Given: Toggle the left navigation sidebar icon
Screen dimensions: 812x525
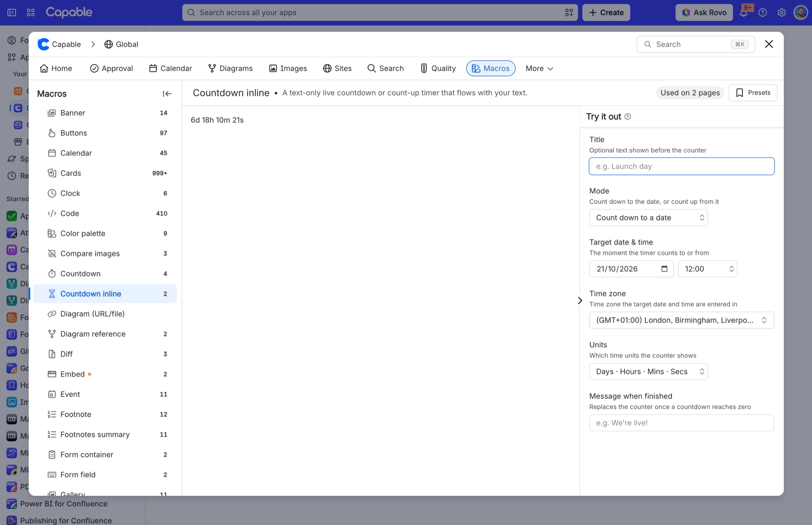Looking at the screenshot, I should pos(12,13).
